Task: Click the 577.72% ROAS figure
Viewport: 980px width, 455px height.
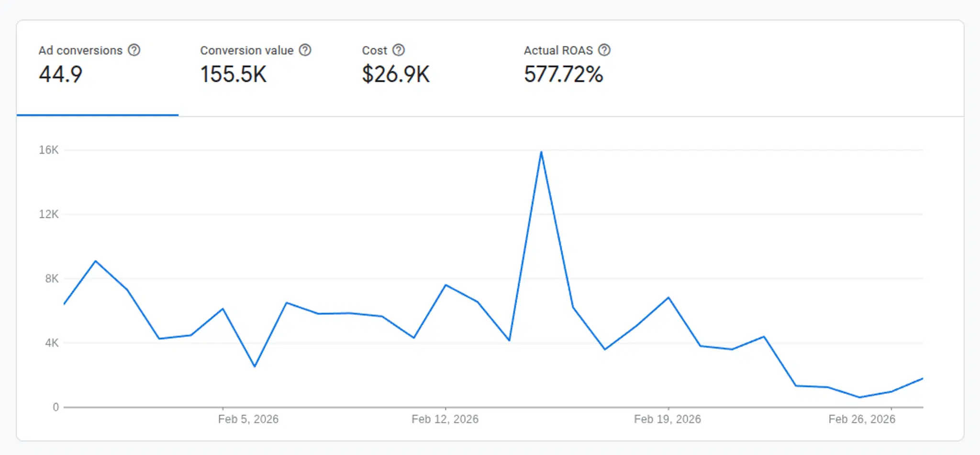Action: point(563,75)
